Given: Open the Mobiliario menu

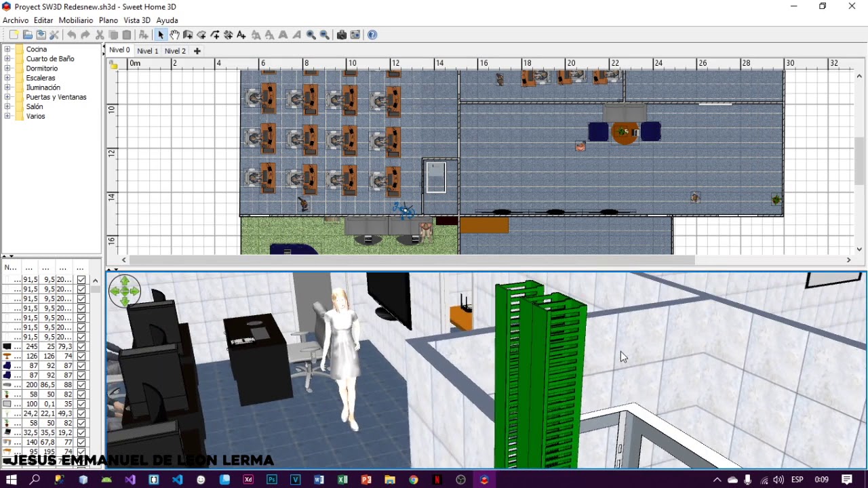Looking at the screenshot, I should pyautogui.click(x=75, y=20).
